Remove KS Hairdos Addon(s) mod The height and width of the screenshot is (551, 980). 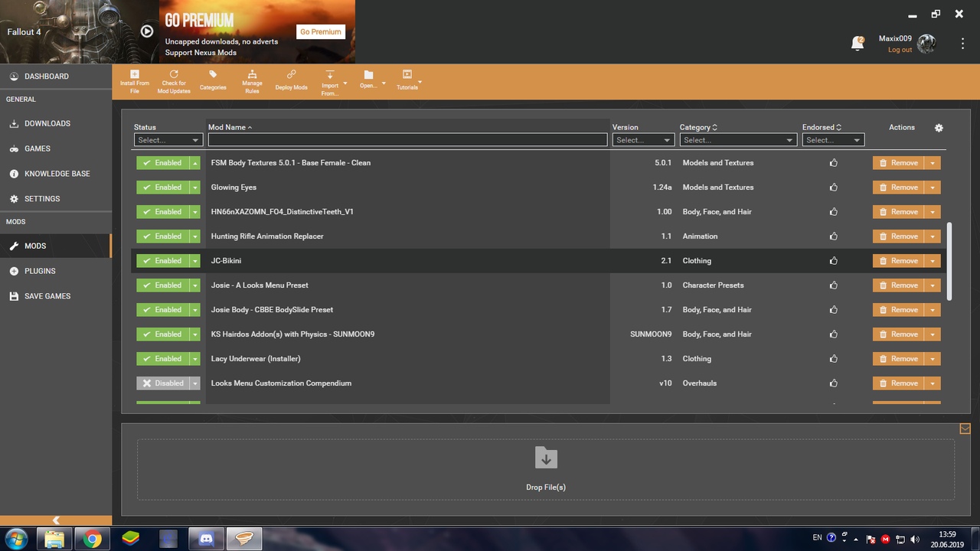point(898,334)
